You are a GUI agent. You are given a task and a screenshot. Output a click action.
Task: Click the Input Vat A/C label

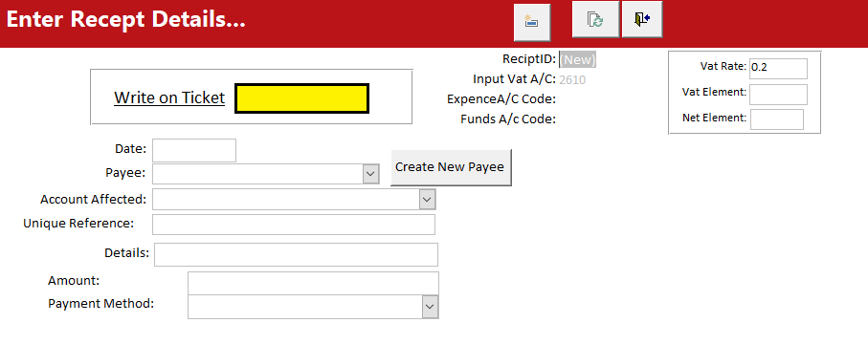[x=515, y=79]
